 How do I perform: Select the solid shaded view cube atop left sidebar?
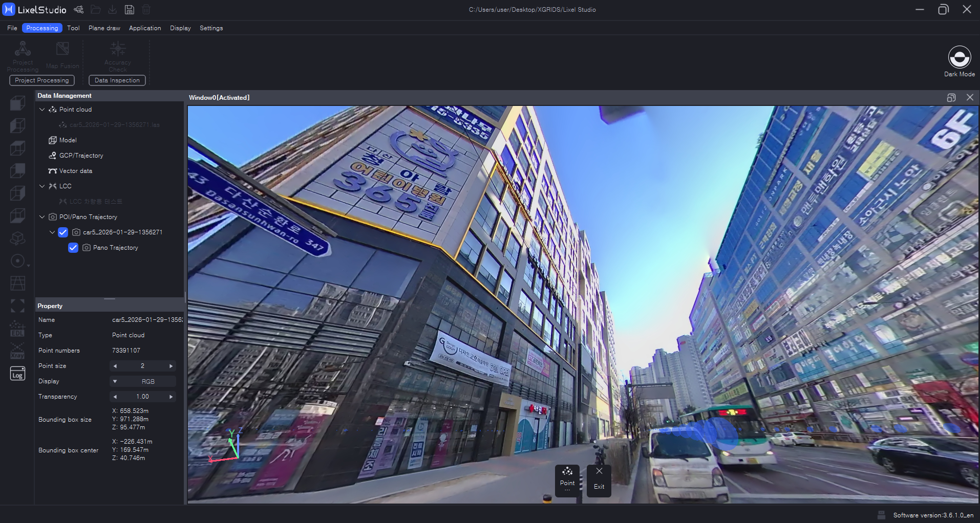tap(18, 103)
